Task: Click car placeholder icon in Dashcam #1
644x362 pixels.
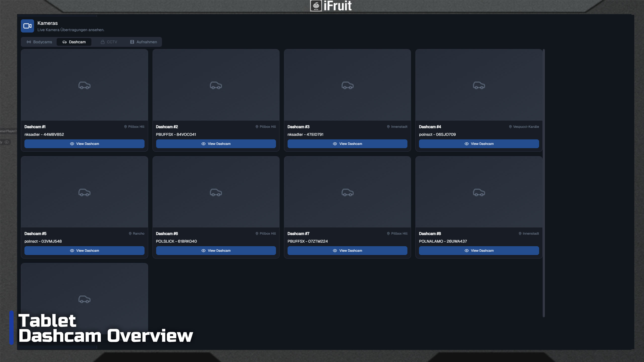Action: (x=84, y=85)
